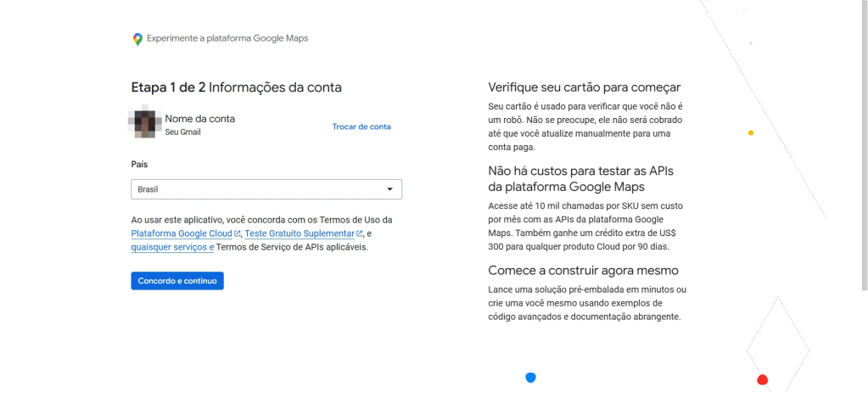
Task: Click the Google Maps pin logo
Action: click(137, 39)
